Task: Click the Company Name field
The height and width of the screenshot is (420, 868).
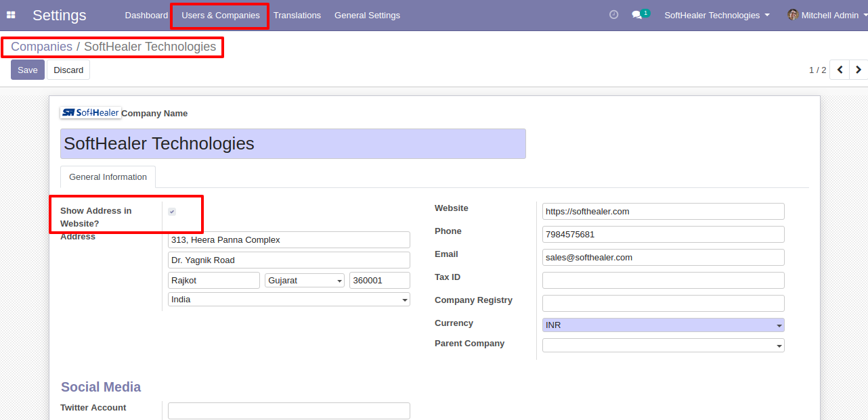Action: click(x=293, y=143)
